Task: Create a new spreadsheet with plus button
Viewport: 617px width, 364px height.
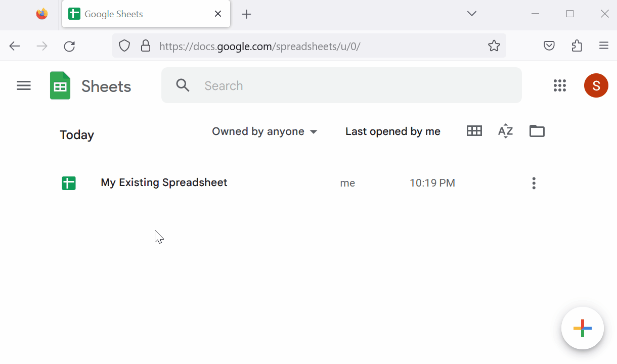Action: (583, 328)
